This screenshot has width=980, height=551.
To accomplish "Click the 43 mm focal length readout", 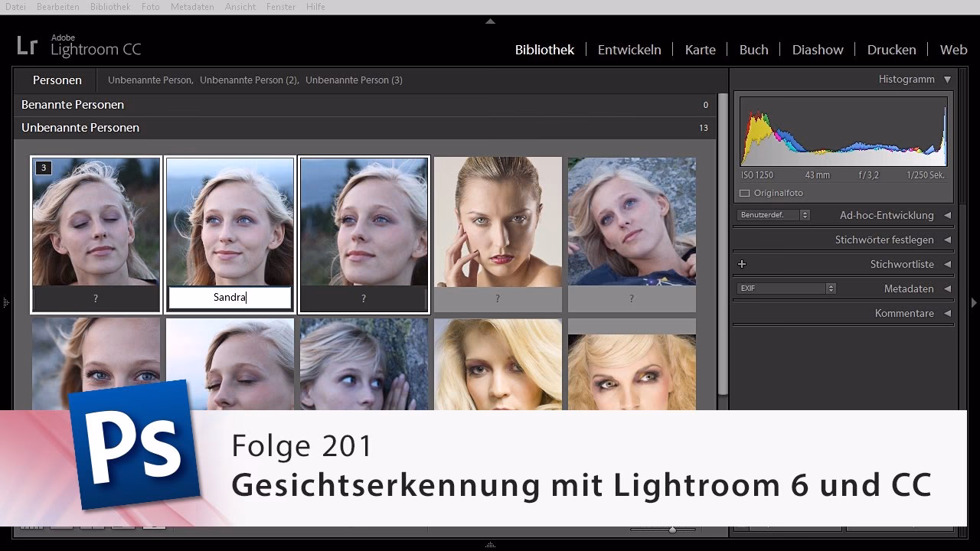I will 817,175.
